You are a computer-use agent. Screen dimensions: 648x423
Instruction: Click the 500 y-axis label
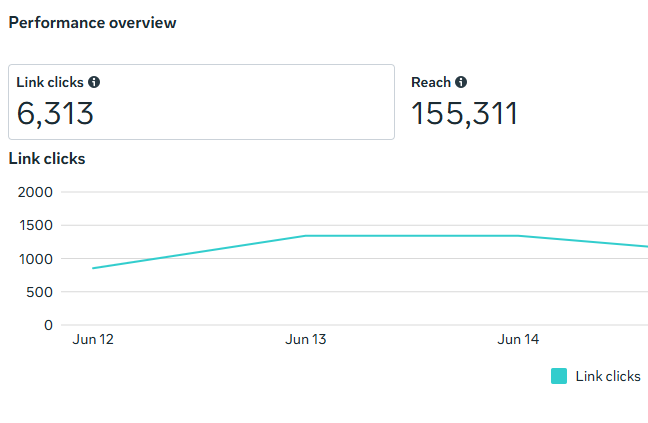coord(39,292)
